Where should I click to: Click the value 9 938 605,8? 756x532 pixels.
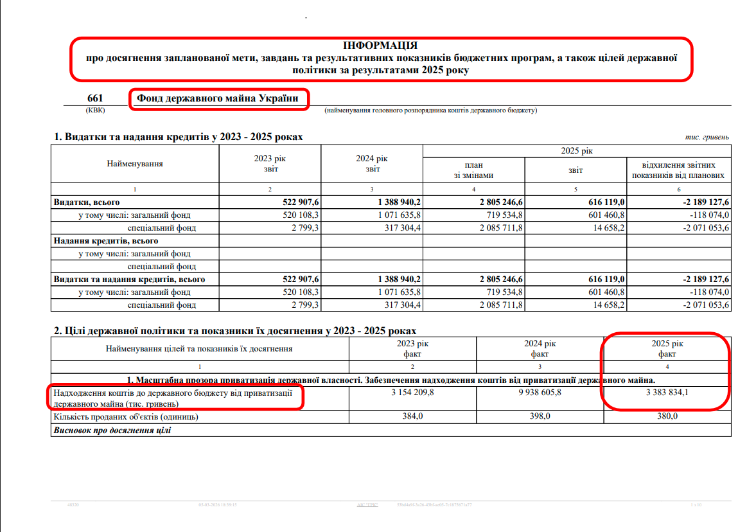[540, 393]
